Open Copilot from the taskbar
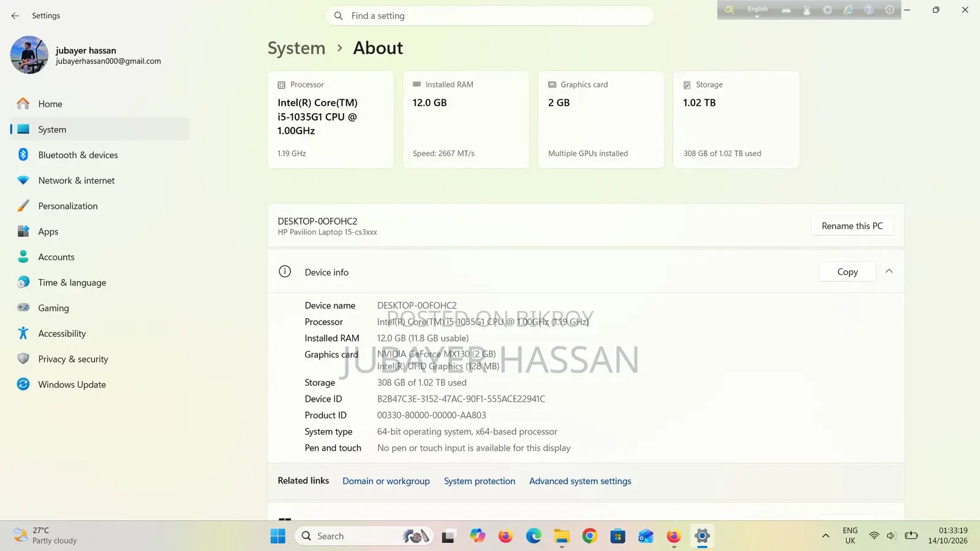Image resolution: width=980 pixels, height=551 pixels. [478, 536]
